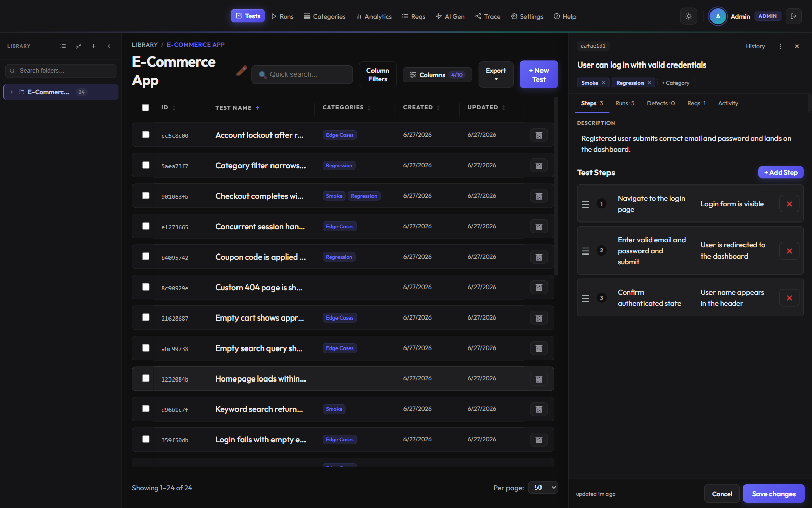Check the Category filter narrows row checkbox
The height and width of the screenshot is (508, 812).
[x=146, y=165]
